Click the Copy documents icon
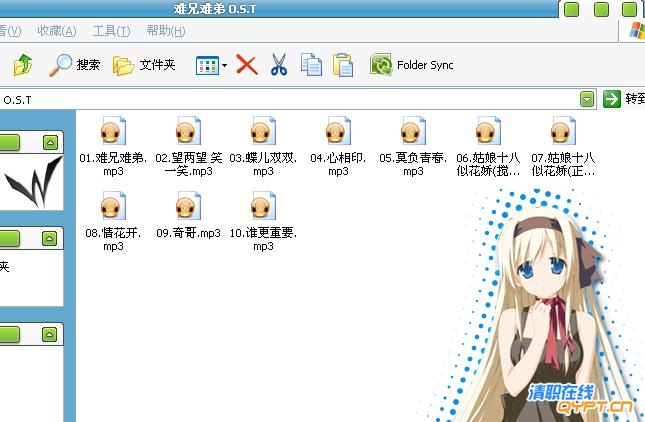The height and width of the screenshot is (422, 645). coord(311,65)
